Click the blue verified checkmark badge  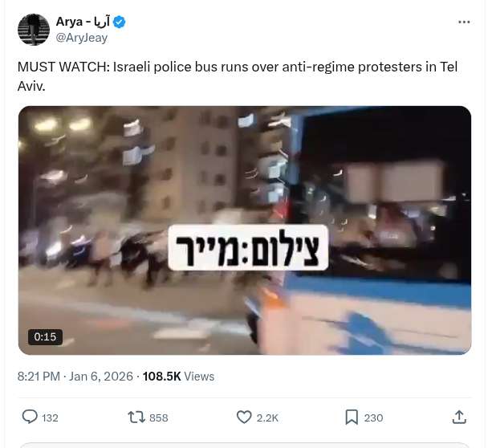(119, 22)
